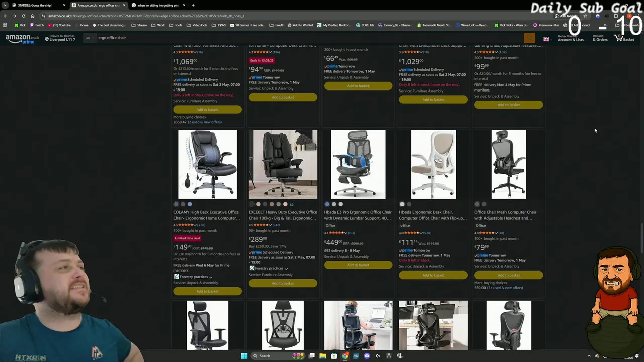Open the 2+ used & new offers link for £59.00

tap(505, 288)
